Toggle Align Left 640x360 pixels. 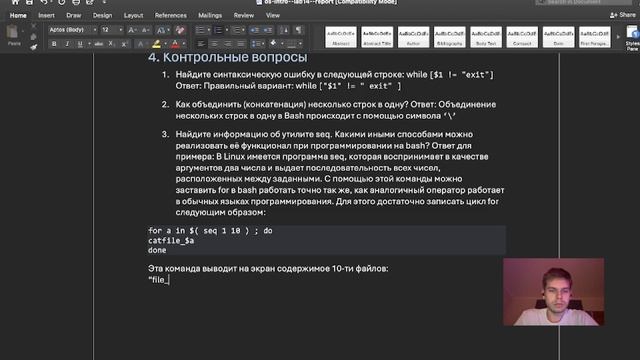point(201,44)
